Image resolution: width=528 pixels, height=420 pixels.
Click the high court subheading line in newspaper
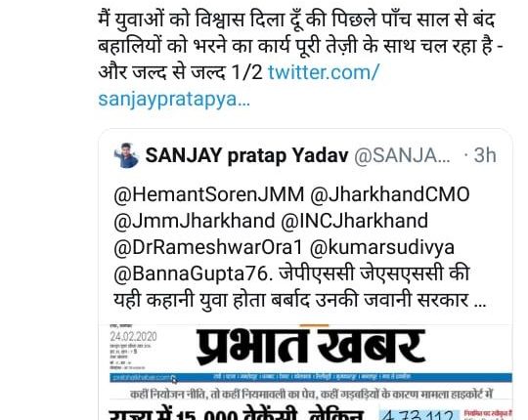(312, 394)
